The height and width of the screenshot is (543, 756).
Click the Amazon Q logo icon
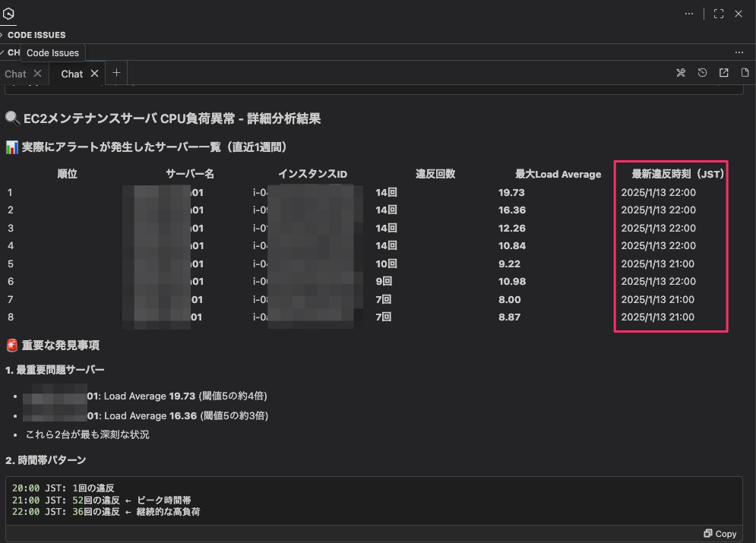[x=8, y=14]
